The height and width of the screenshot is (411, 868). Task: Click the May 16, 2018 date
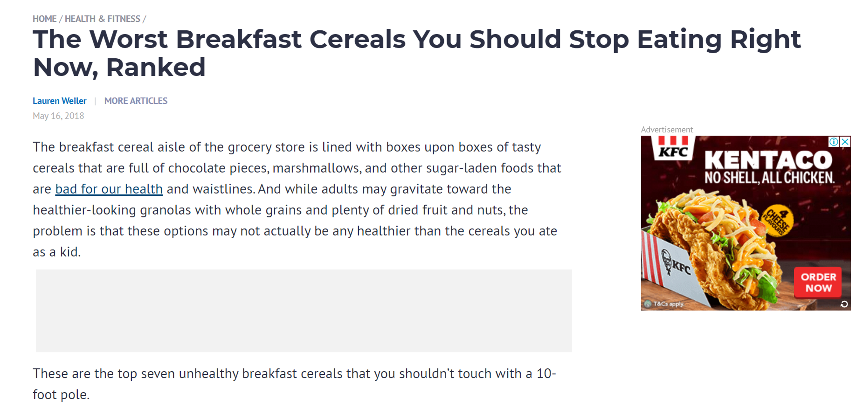58,116
